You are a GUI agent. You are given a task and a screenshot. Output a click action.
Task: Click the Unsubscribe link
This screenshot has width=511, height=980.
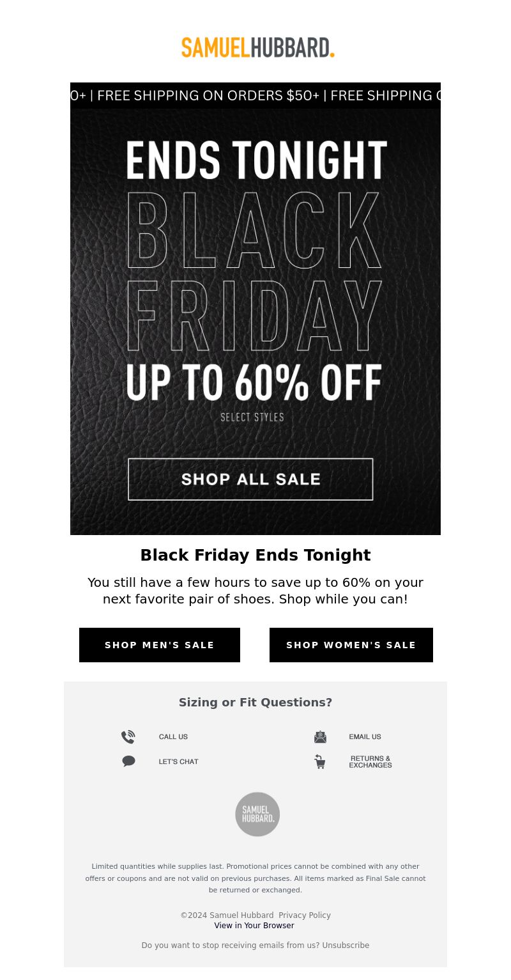tap(346, 945)
